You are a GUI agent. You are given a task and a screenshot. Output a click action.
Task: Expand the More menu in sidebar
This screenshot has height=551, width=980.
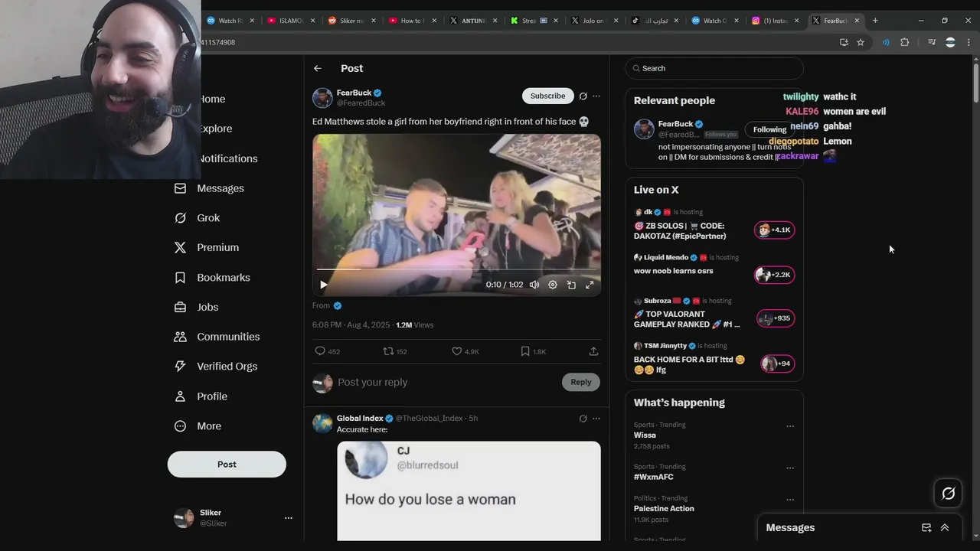[x=198, y=426]
